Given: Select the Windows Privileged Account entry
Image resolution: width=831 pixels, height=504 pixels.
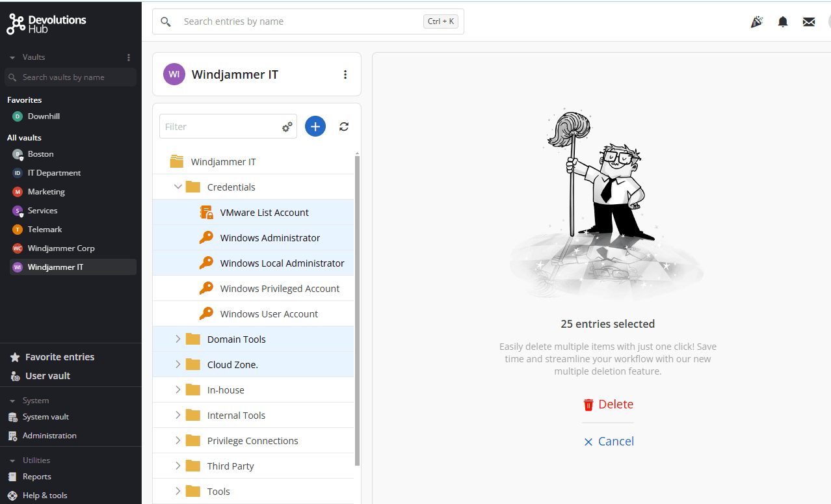Looking at the screenshot, I should click(x=280, y=289).
